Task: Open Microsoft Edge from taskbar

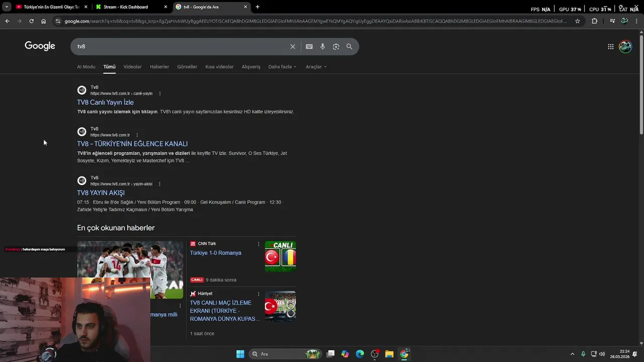Action: pyautogui.click(x=360, y=354)
